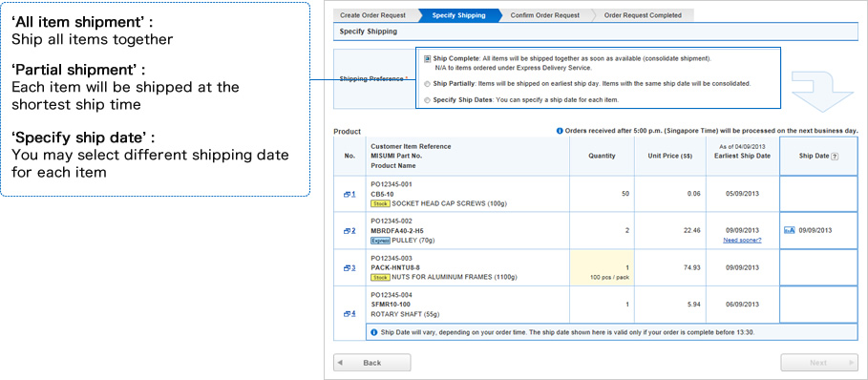This screenshot has width=868, height=380.
Task: Click calendar icon beside 09/09/2013 ship date
Action: pyautogui.click(x=790, y=231)
